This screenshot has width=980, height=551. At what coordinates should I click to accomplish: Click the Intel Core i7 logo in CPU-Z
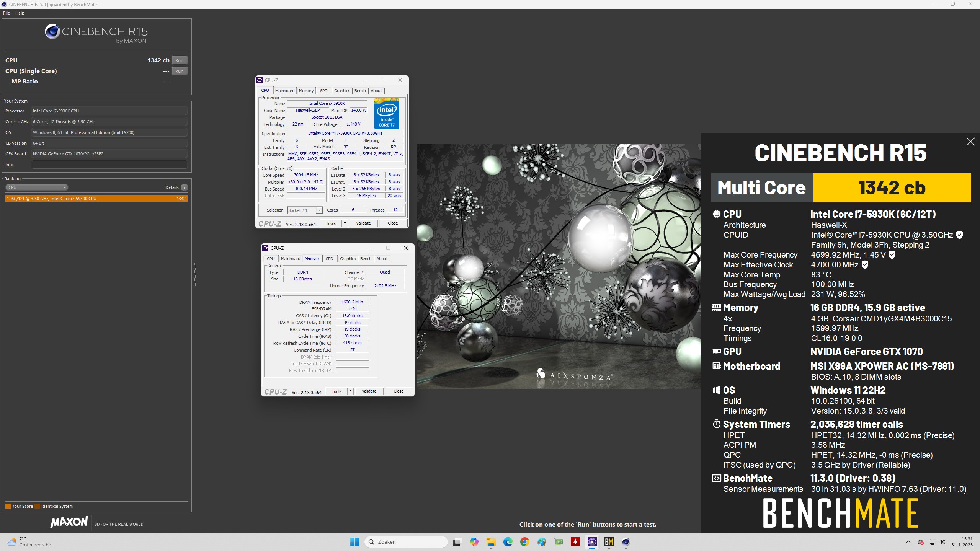click(x=387, y=114)
